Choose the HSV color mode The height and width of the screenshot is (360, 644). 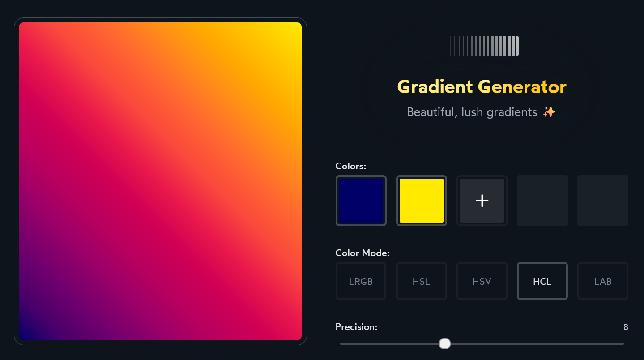(482, 281)
